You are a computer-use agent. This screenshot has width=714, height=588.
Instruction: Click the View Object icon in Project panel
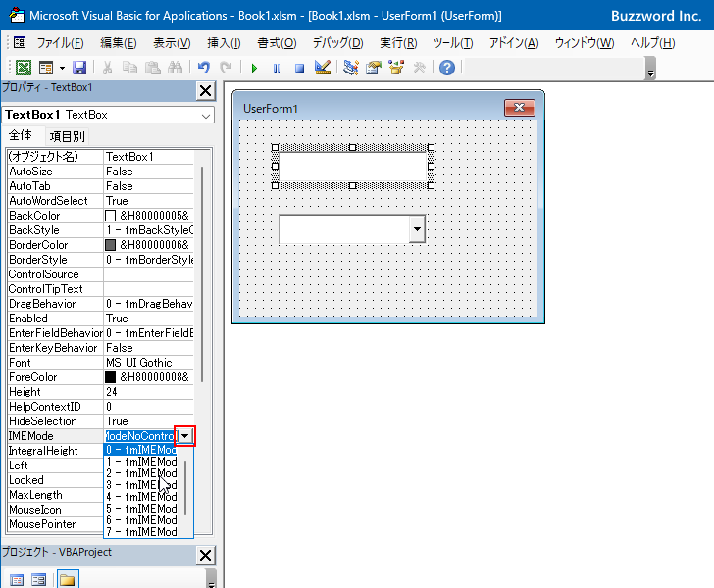(x=38, y=580)
